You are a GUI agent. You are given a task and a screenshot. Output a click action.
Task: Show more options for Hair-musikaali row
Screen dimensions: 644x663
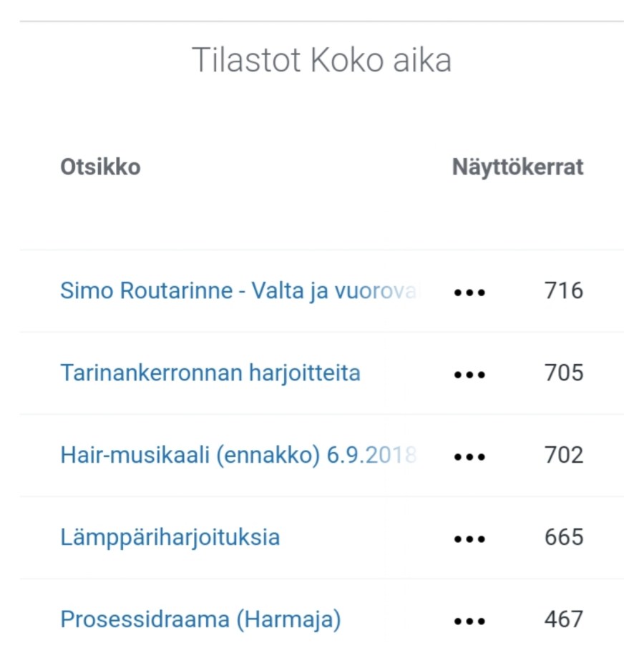469,456
